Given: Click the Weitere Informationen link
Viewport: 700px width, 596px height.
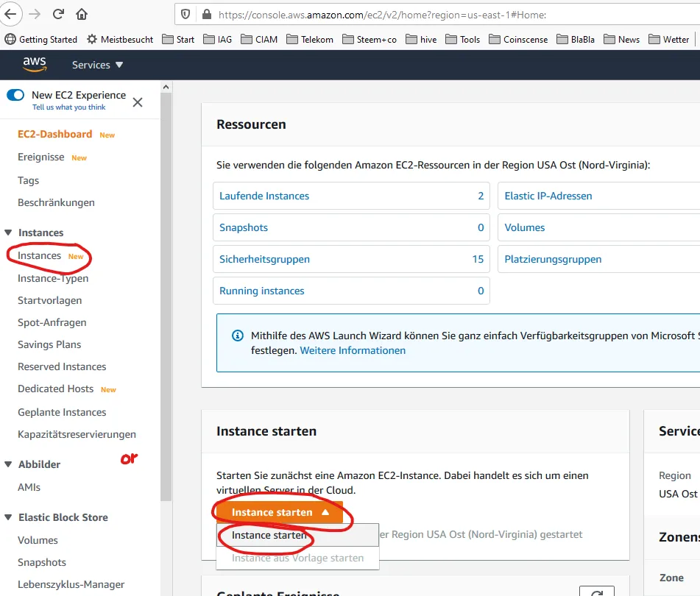Looking at the screenshot, I should coord(353,350).
